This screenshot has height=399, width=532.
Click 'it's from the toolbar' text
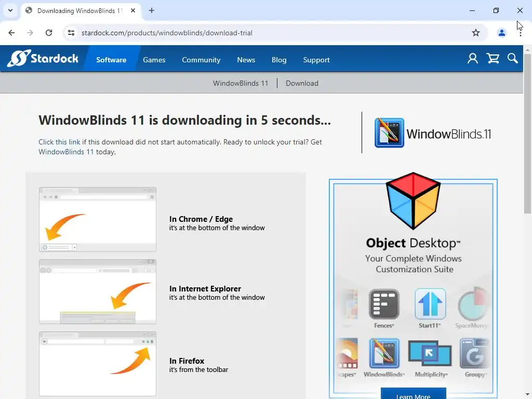coord(198,369)
